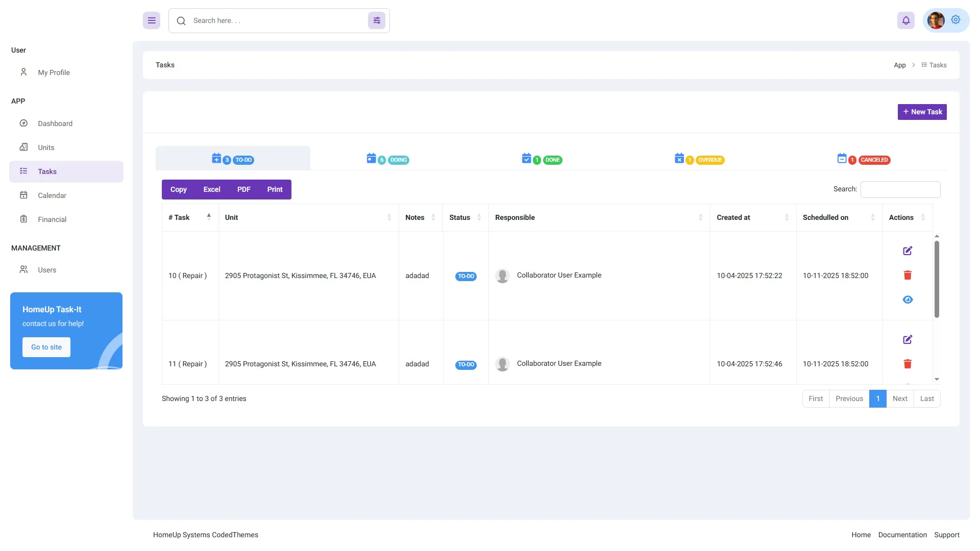This screenshot has width=980, height=551.
Task: Click the Go to site button
Action: pyautogui.click(x=46, y=347)
